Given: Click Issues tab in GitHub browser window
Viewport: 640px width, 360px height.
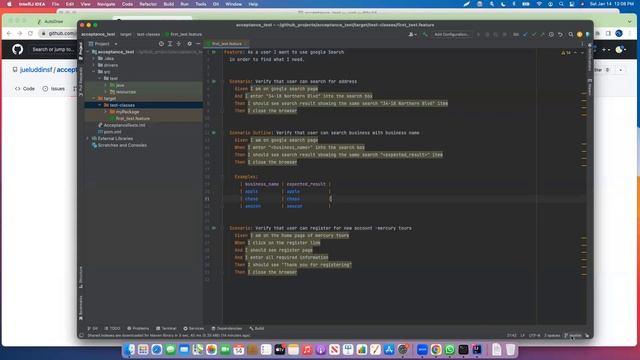Looking at the screenshot, I should (x=54, y=89).
